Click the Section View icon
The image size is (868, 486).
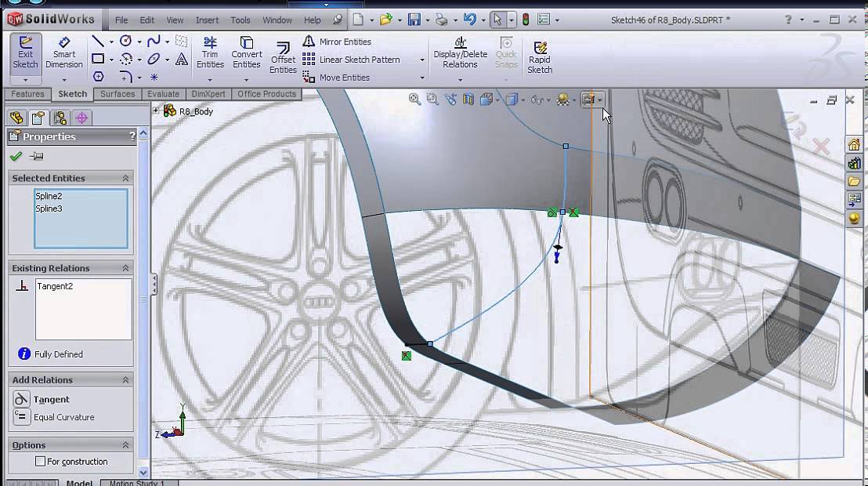pyautogui.click(x=468, y=100)
